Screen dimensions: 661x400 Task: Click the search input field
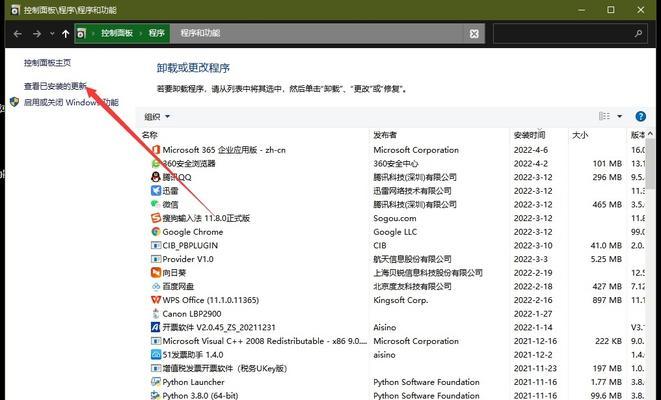click(x=570, y=34)
